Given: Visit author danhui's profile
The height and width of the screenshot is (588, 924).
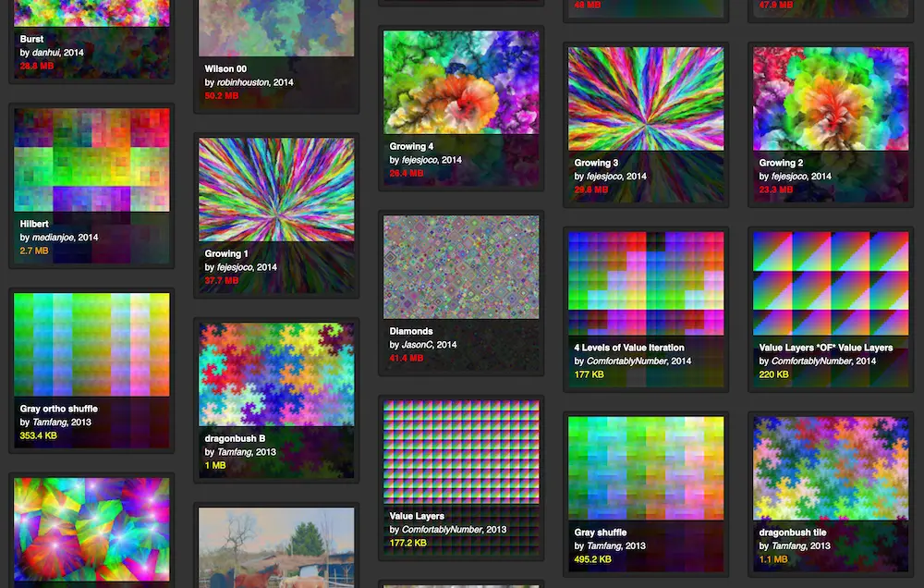Looking at the screenshot, I should [x=46, y=53].
